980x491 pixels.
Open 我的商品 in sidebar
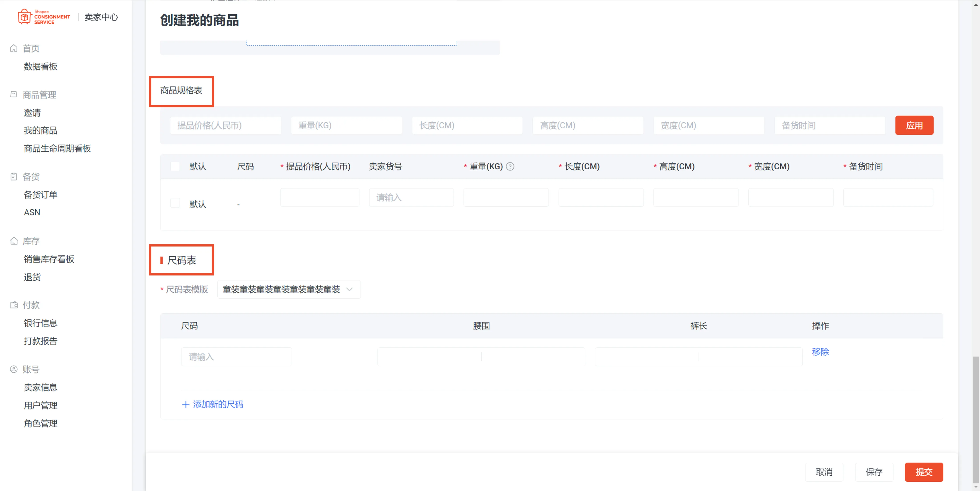click(40, 131)
